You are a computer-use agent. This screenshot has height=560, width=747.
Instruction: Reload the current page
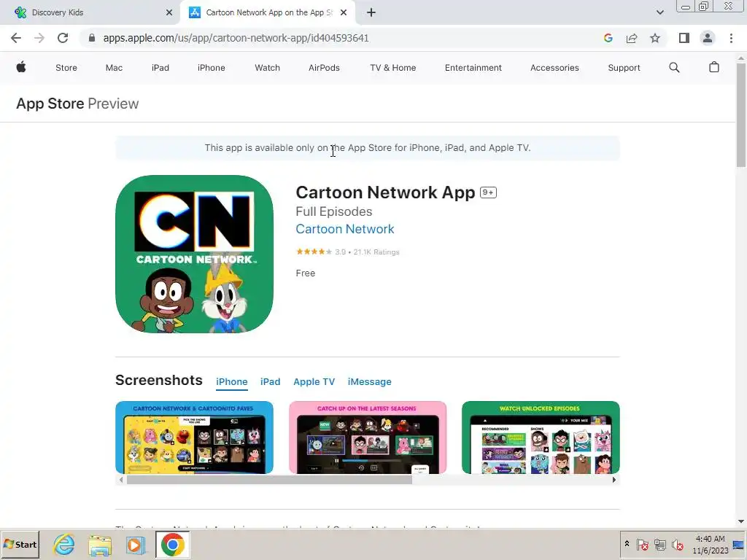coord(63,38)
